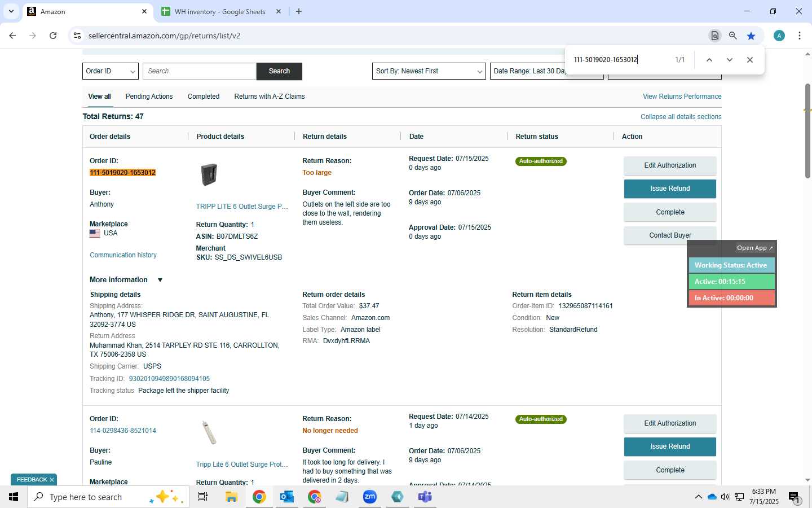Click the Windows taskbar search box
Screen dimensions: 812x508
click(x=108, y=497)
